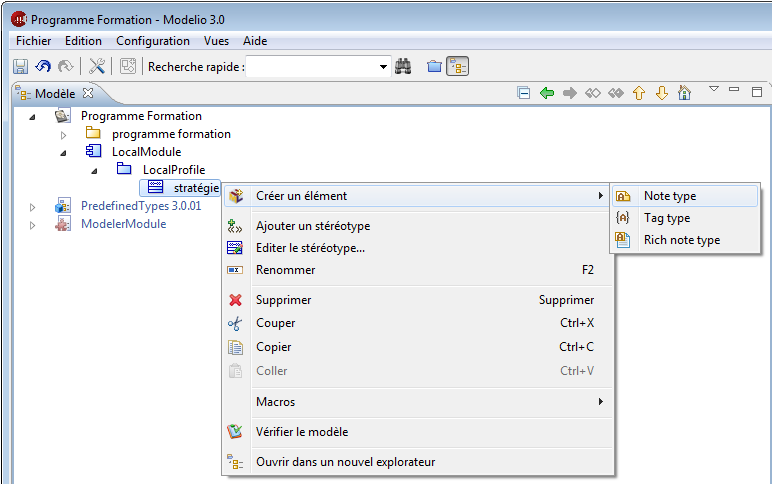
Task: Collapse the LocalModule node
Action: [x=64, y=153]
